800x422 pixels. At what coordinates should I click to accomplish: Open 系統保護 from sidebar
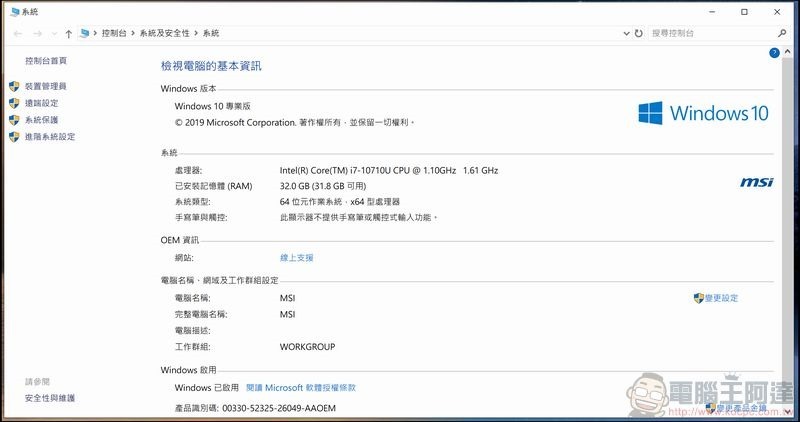point(42,120)
